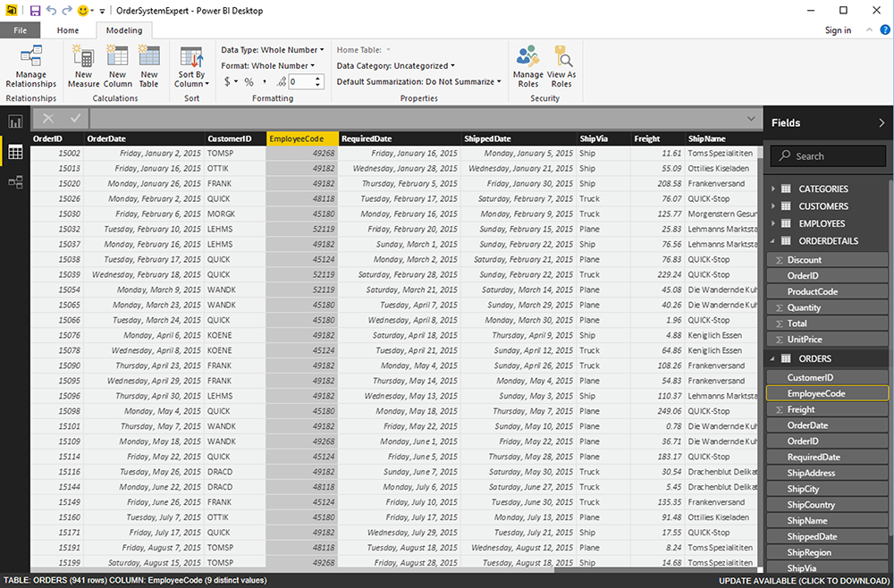Open Manage Roles security dialog
This screenshot has height=588, width=894.
pos(528,67)
